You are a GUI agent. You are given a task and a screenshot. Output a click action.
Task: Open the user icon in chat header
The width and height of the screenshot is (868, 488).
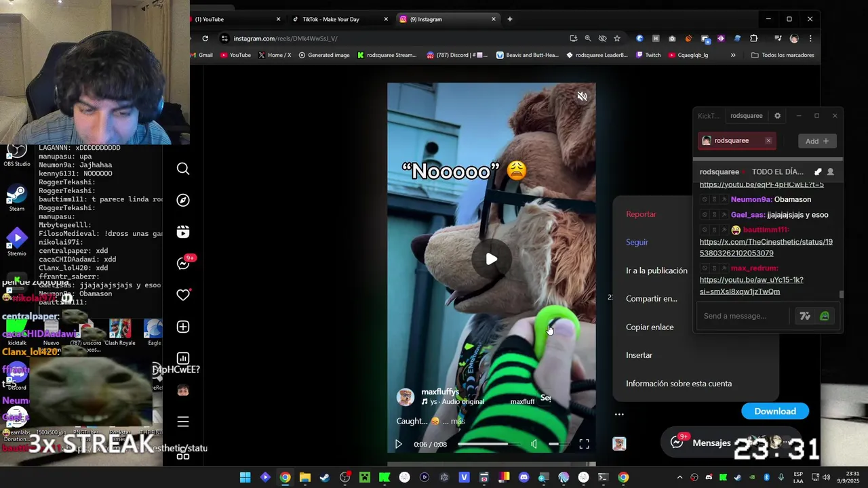830,172
